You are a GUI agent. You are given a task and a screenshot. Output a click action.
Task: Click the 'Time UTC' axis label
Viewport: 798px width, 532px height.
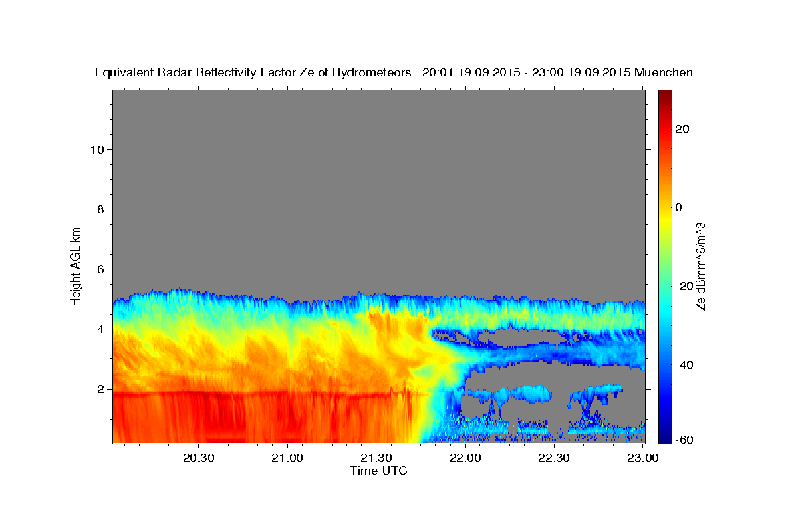[x=378, y=471]
